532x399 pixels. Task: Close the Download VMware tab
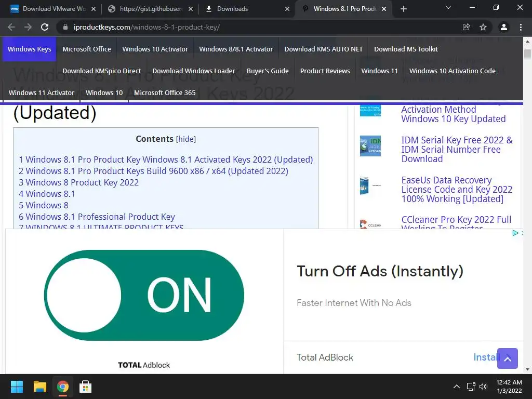(x=94, y=9)
